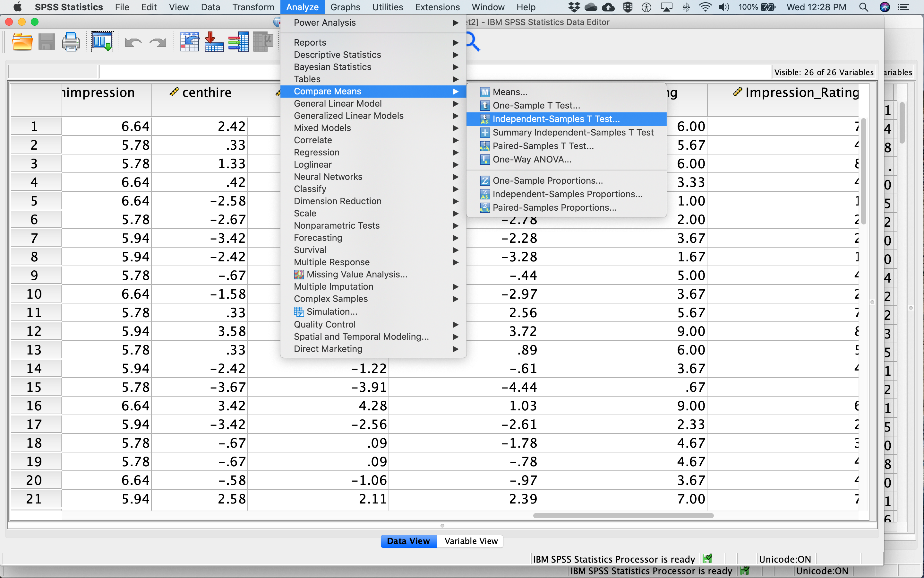Click the Missing Value Analysis icon
Image resolution: width=924 pixels, height=578 pixels.
[x=299, y=275]
